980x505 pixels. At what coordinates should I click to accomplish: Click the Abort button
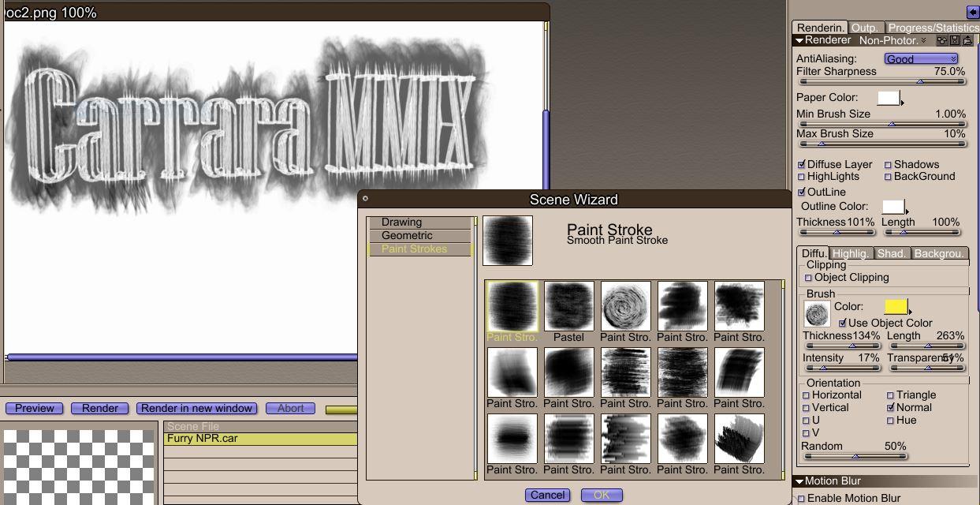pyautogui.click(x=290, y=408)
